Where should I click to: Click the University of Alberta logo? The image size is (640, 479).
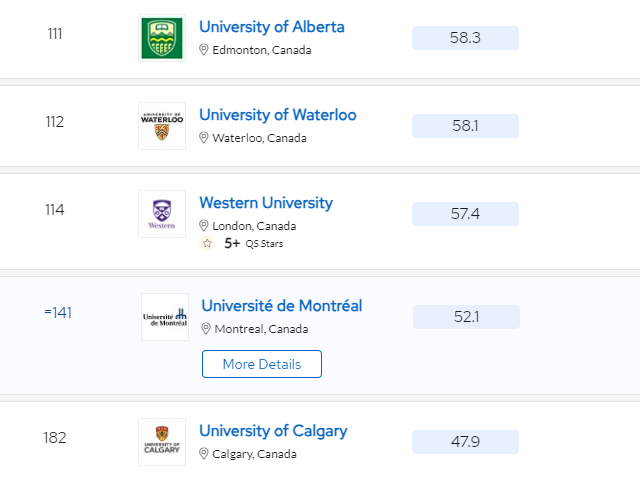(162, 38)
